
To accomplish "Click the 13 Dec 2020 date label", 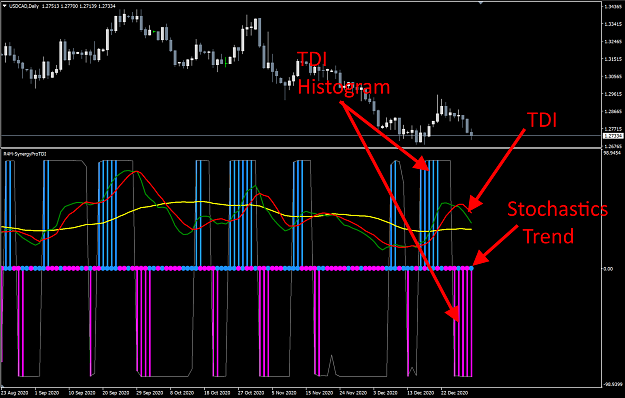I will [x=421, y=393].
